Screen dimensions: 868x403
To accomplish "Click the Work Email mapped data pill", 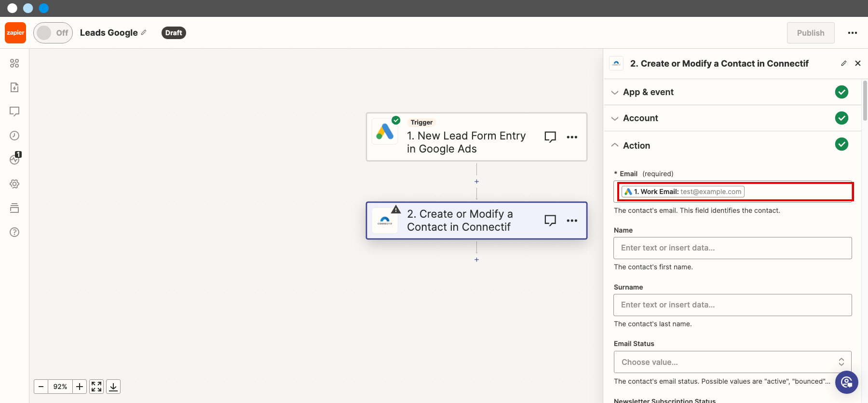I will click(x=683, y=192).
